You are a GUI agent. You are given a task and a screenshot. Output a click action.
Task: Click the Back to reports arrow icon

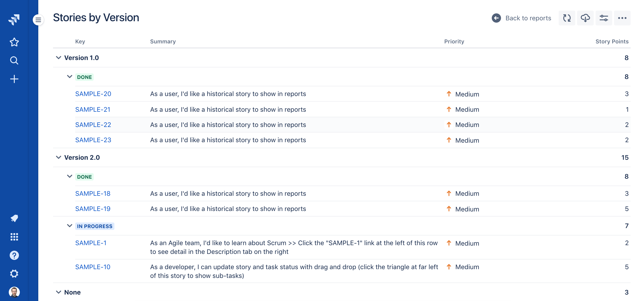(496, 18)
